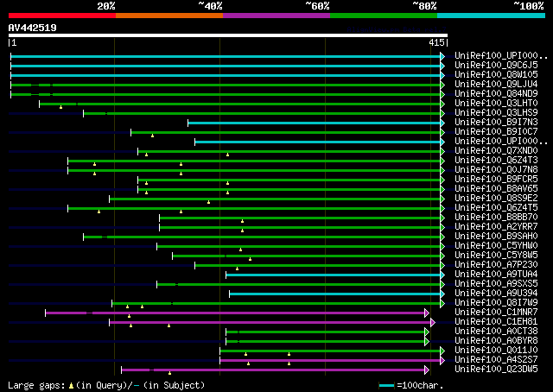Click the arrowhead ending the Q8W105 alignment

tap(442, 75)
